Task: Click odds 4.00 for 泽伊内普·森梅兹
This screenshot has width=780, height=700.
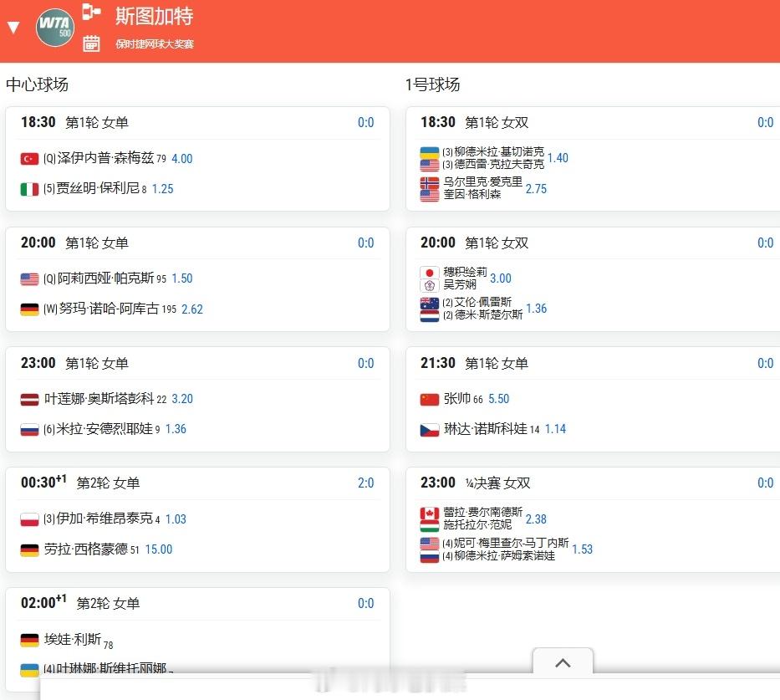Action: [182, 159]
